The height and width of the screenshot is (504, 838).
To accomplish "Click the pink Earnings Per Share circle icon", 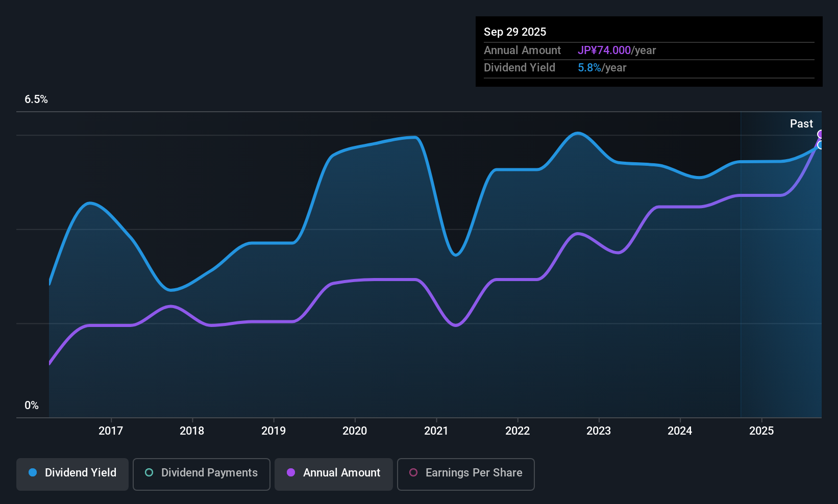I will (x=413, y=473).
